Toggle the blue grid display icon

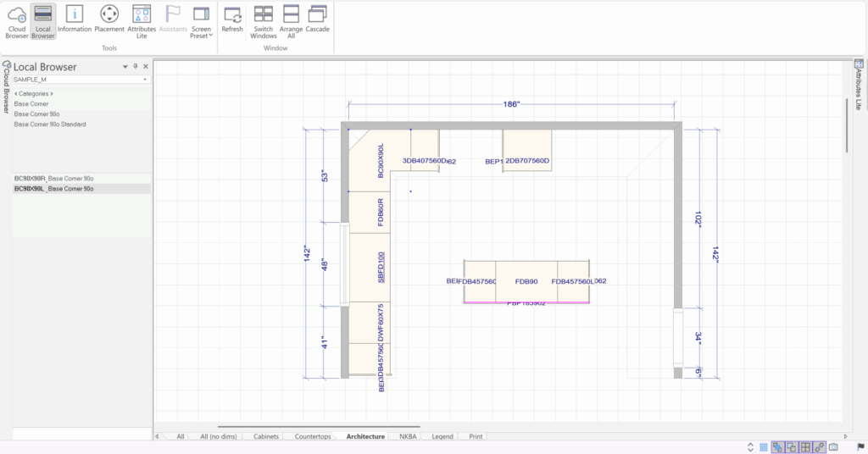[764, 447]
